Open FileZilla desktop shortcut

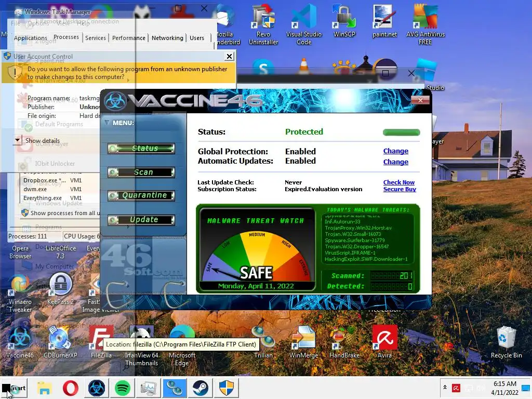pyautogui.click(x=101, y=341)
